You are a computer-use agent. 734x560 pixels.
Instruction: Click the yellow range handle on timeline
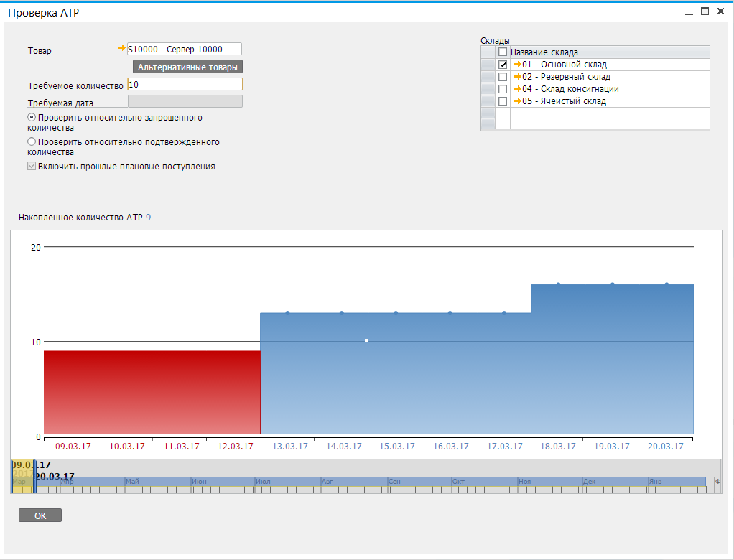(22, 477)
